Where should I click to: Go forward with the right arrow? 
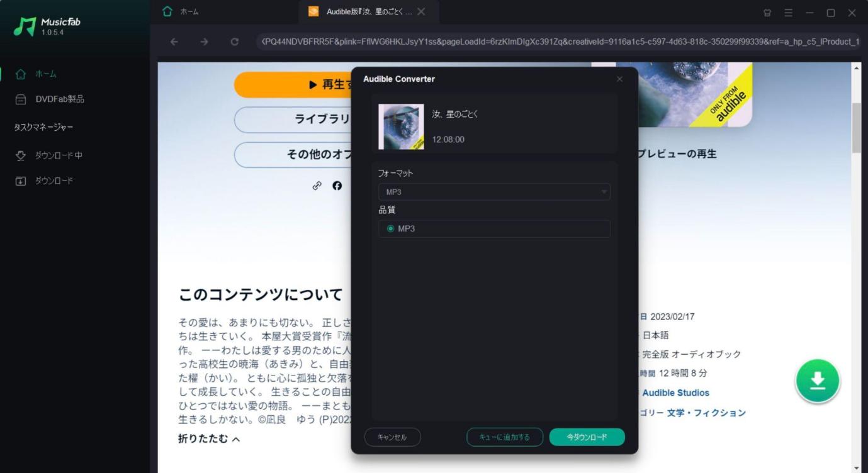point(205,42)
